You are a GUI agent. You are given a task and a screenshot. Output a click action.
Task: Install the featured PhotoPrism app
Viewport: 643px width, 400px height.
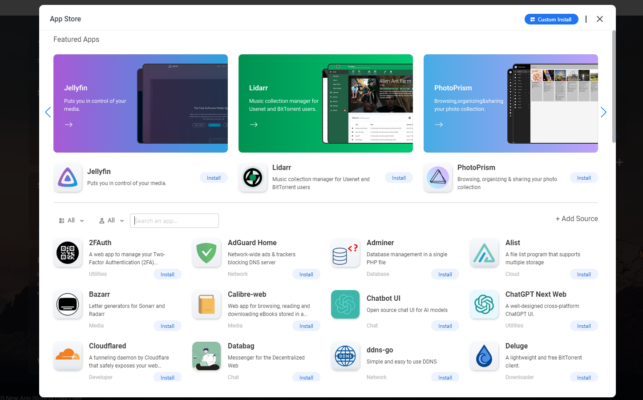pyautogui.click(x=584, y=178)
